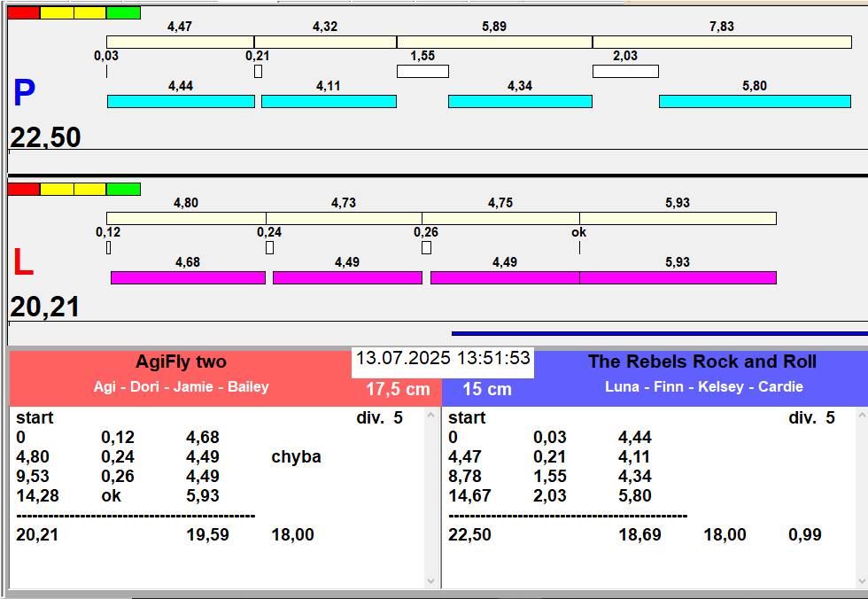
Task: Click the date and time 13.07.2025 13:51:53
Action: (443, 358)
